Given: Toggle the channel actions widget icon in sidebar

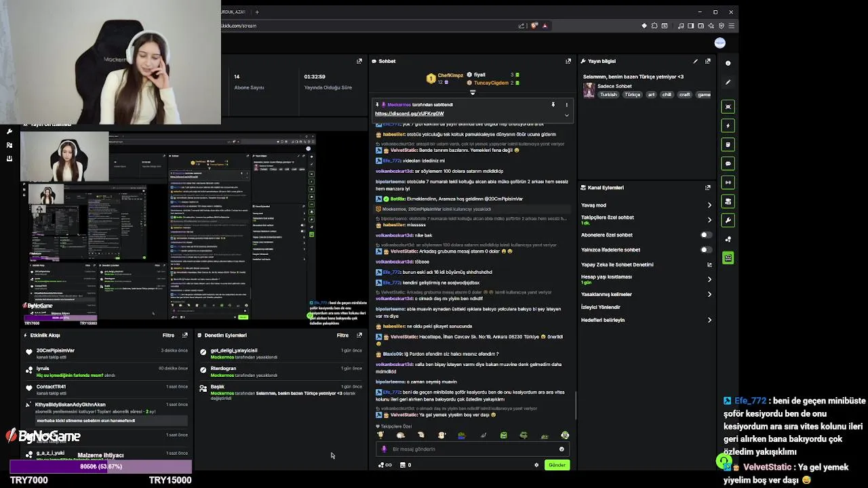Looking at the screenshot, I should point(728,201).
